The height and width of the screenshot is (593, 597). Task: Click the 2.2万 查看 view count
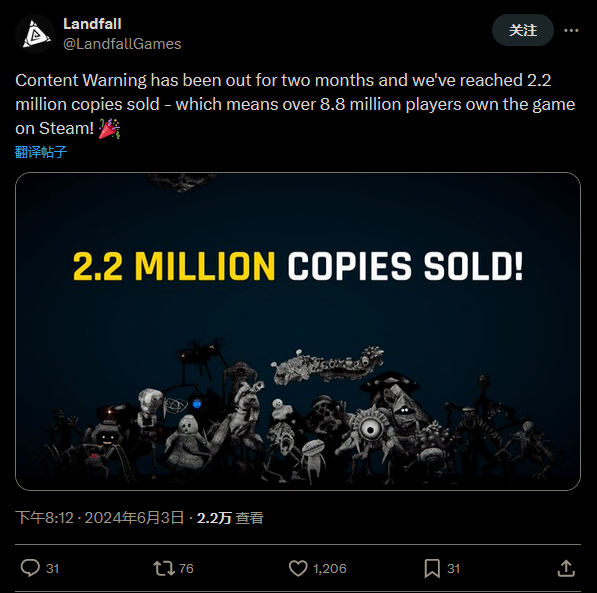pyautogui.click(x=230, y=518)
